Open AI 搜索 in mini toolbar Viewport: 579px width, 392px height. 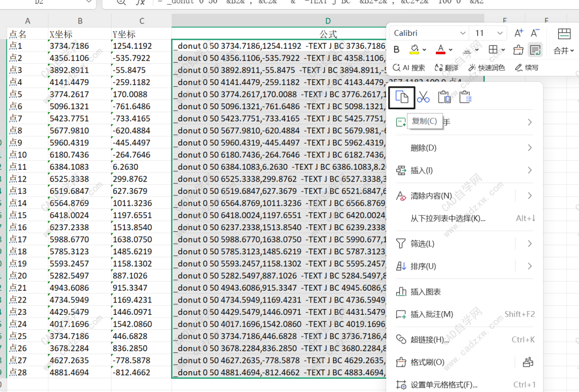tap(409, 68)
